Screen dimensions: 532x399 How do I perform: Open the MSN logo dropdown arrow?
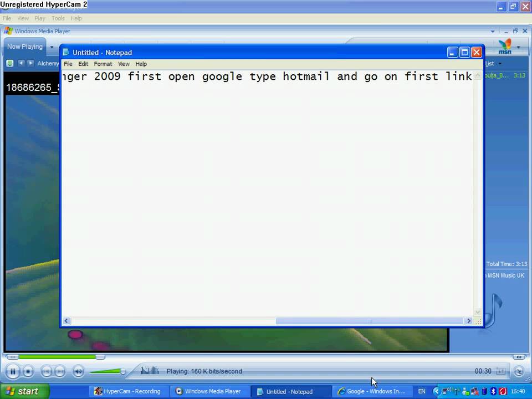pos(519,47)
